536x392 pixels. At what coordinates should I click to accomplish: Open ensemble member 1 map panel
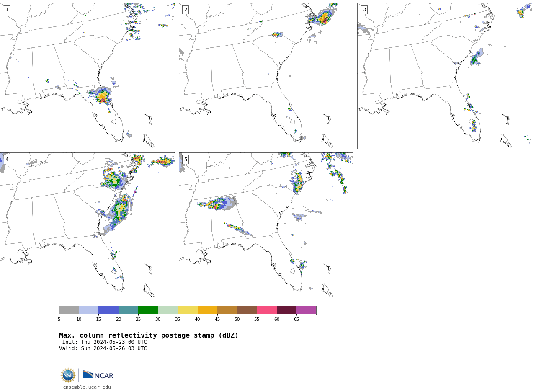coord(88,76)
